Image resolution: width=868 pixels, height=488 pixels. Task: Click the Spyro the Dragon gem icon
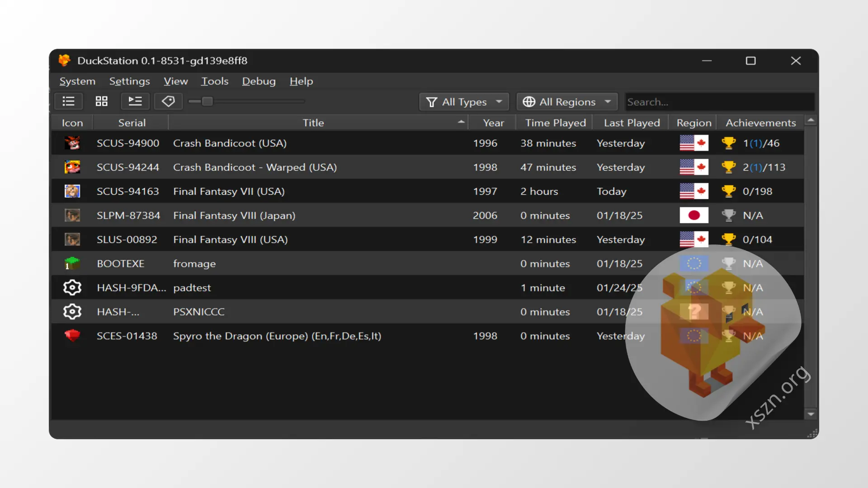point(72,336)
